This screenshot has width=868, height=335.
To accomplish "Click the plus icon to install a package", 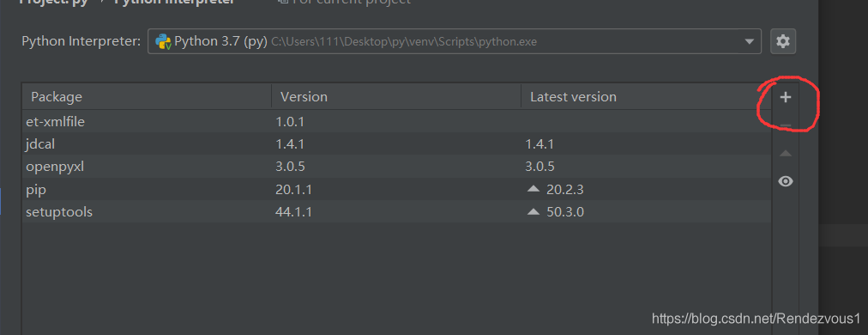I will tap(785, 98).
